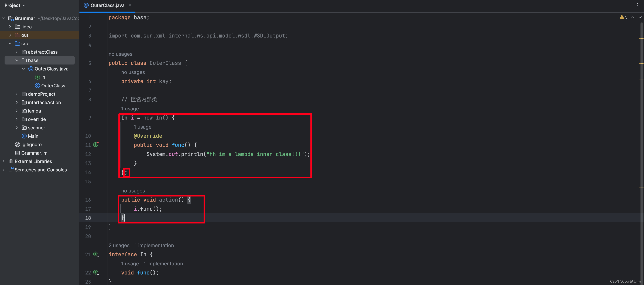
Task: Click '1 implementation' hint above interface In
Action: tap(154, 245)
